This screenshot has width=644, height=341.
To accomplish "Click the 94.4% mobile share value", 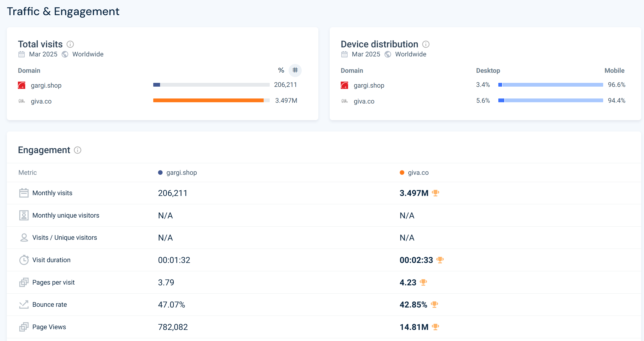I will coord(617,100).
